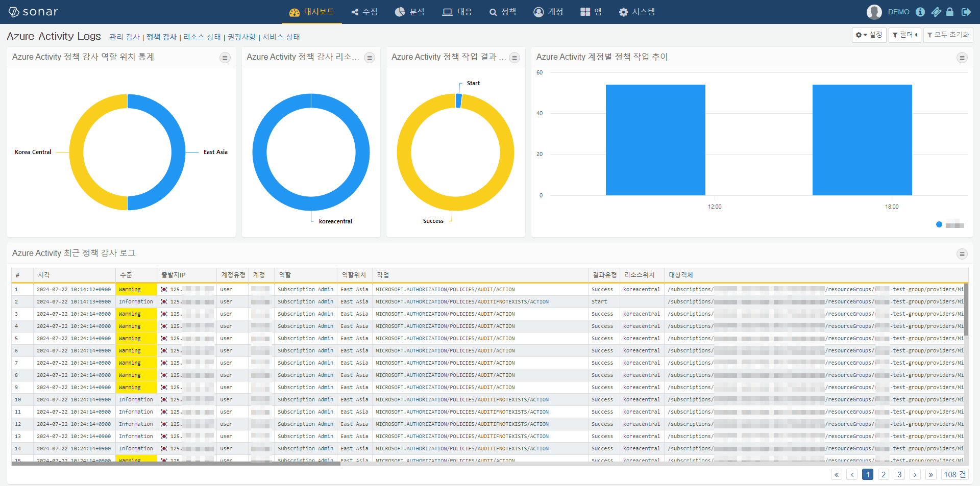Click the 18:00 blue bar
This screenshot has height=486, width=980.
point(862,140)
